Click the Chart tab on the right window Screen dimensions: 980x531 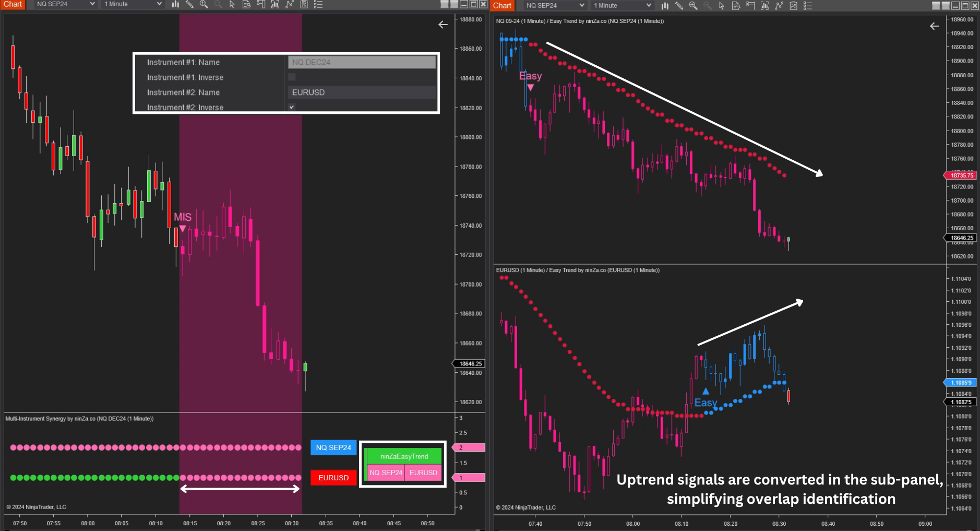[502, 5]
